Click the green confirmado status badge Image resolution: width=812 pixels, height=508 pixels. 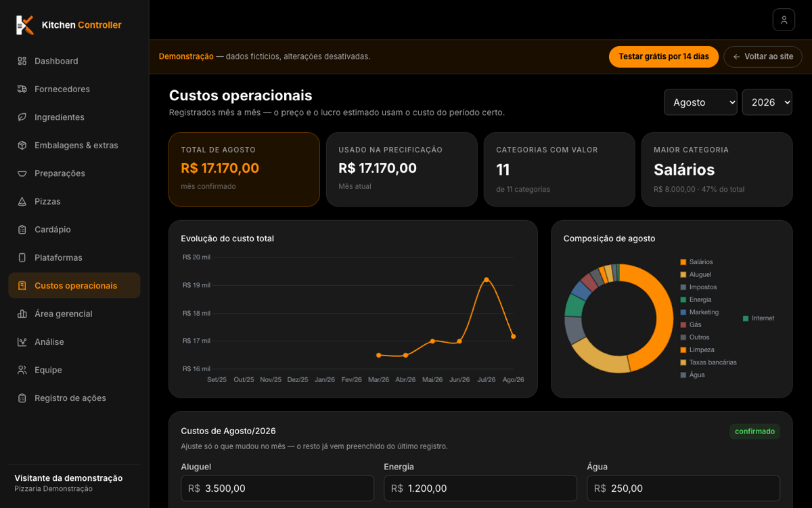[754, 431]
